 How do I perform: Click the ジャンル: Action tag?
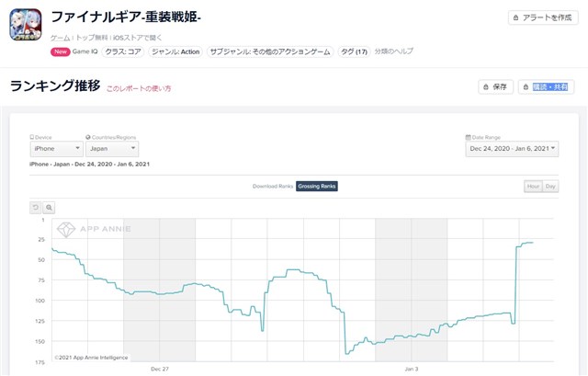(175, 51)
